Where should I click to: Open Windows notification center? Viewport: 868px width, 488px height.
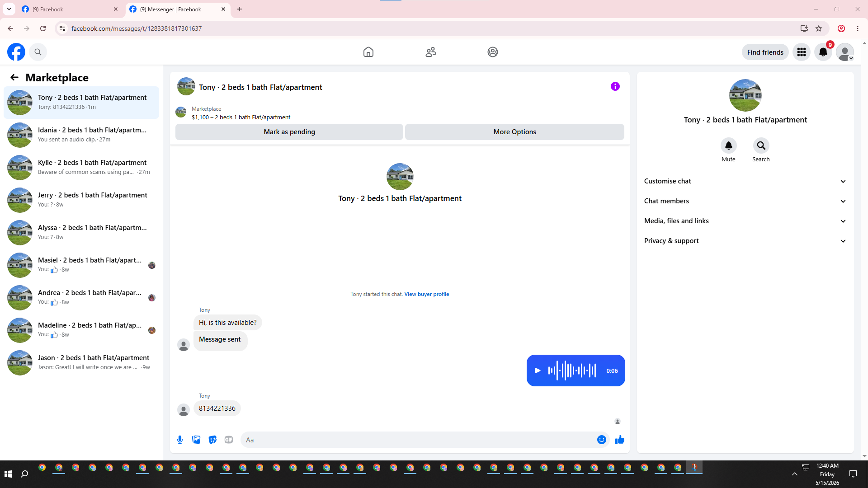(853, 474)
